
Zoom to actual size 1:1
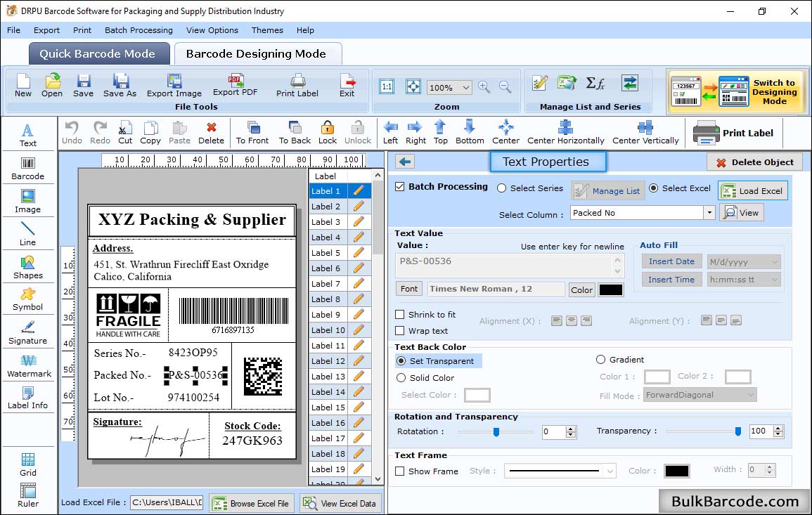click(387, 87)
